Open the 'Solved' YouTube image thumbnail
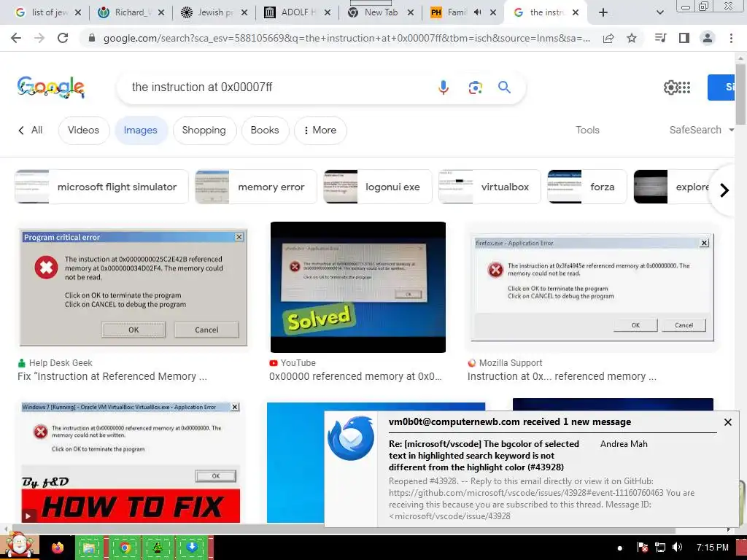The width and height of the screenshot is (747, 560). (357, 287)
